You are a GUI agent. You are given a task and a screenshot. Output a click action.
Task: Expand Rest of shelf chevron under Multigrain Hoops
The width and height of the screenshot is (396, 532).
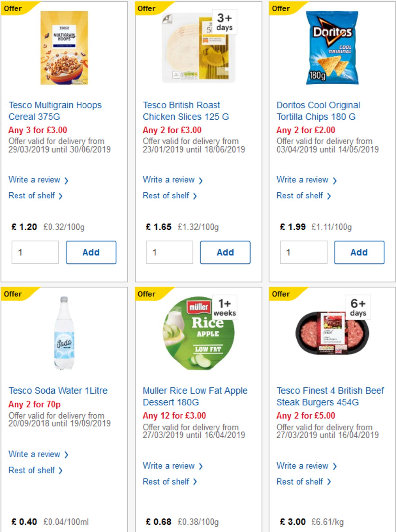60,196
